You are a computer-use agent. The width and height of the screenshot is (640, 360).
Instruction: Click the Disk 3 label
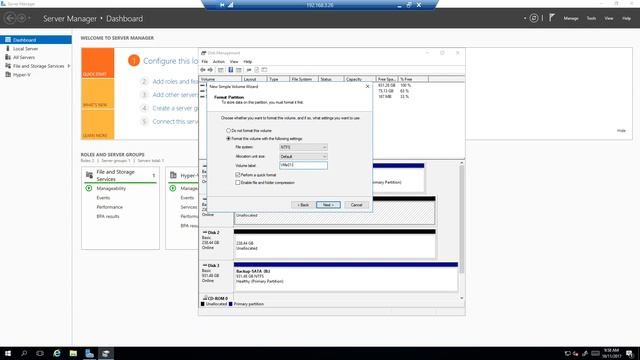click(213, 266)
